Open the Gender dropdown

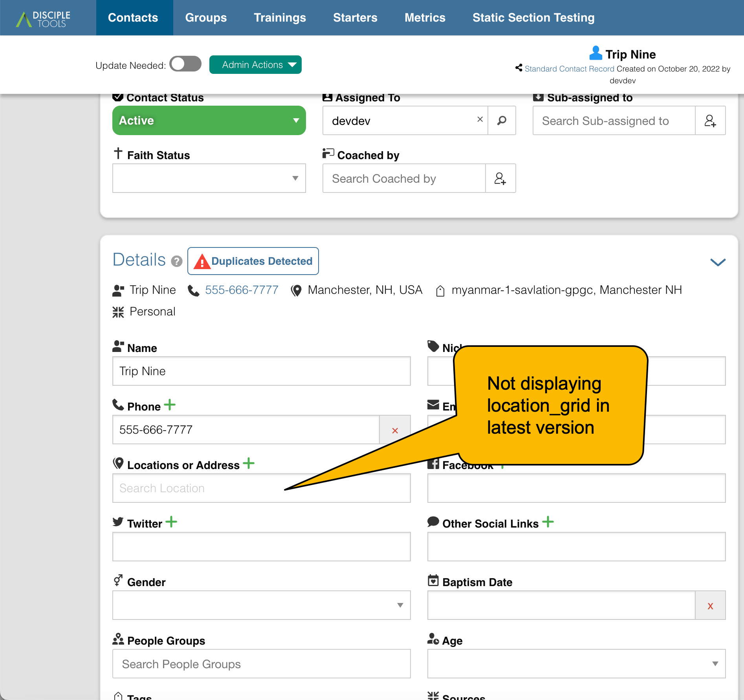(x=262, y=605)
